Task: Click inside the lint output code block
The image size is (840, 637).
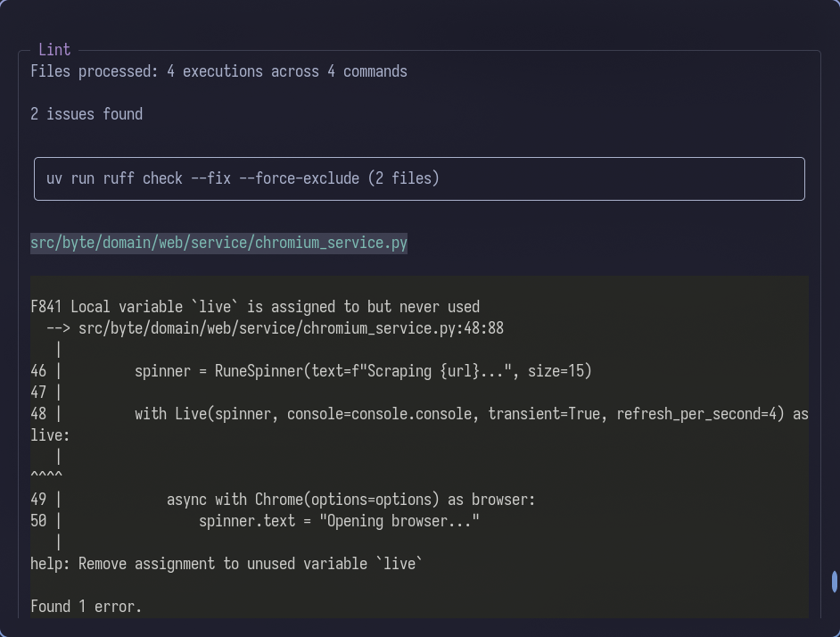Action: tap(419, 446)
